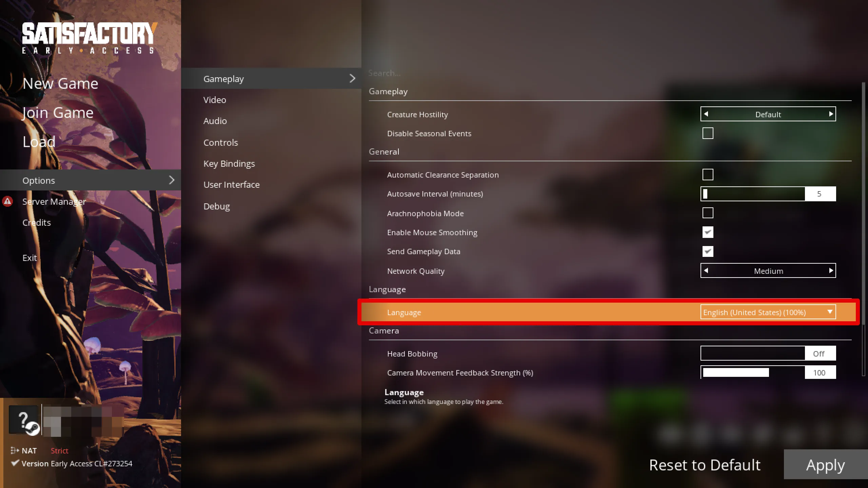Toggle Disable Seasonal Events checkbox

coord(708,133)
